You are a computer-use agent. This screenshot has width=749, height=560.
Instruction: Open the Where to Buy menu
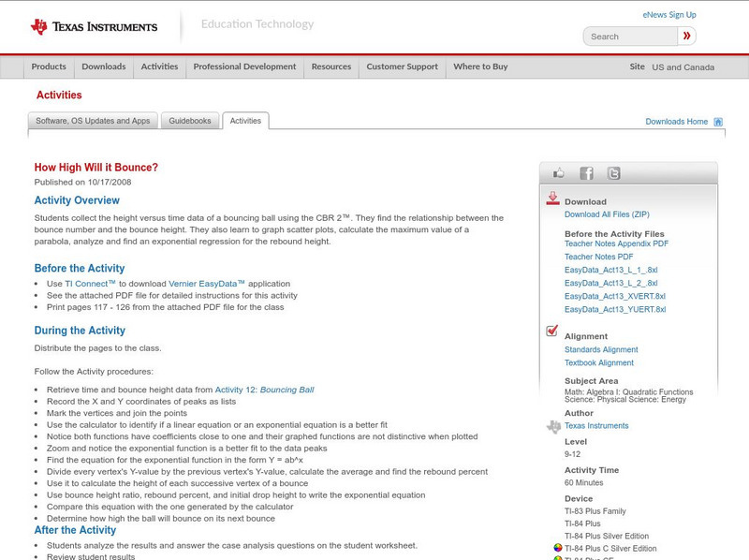480,66
